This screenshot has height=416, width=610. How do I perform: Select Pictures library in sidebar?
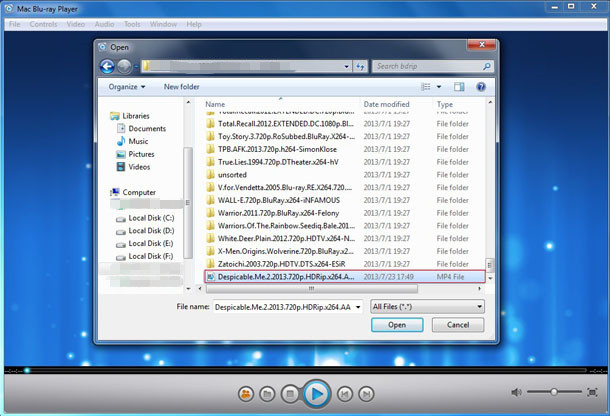click(x=135, y=154)
